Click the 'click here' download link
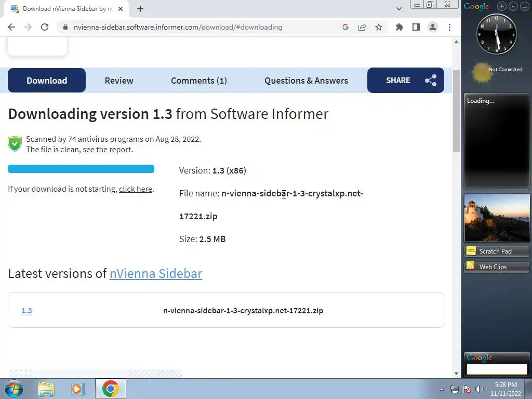The height and width of the screenshot is (399, 532). click(x=136, y=189)
